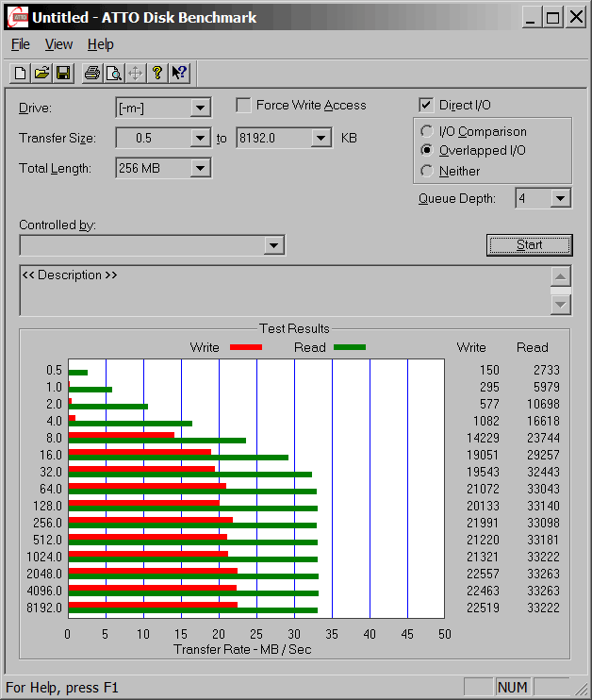The width and height of the screenshot is (592, 700).
Task: Activate the context help pointer icon
Action: [180, 73]
